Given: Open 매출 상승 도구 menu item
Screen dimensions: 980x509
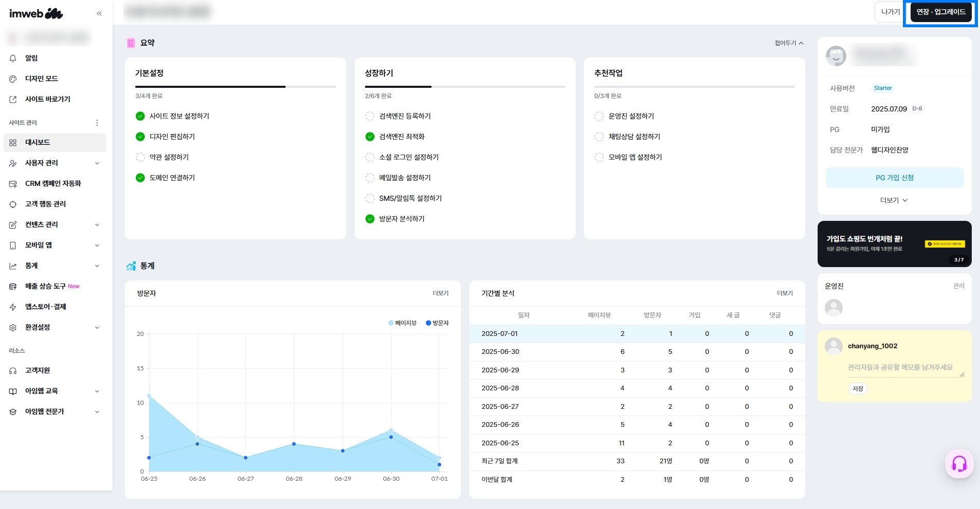Looking at the screenshot, I should tap(55, 287).
